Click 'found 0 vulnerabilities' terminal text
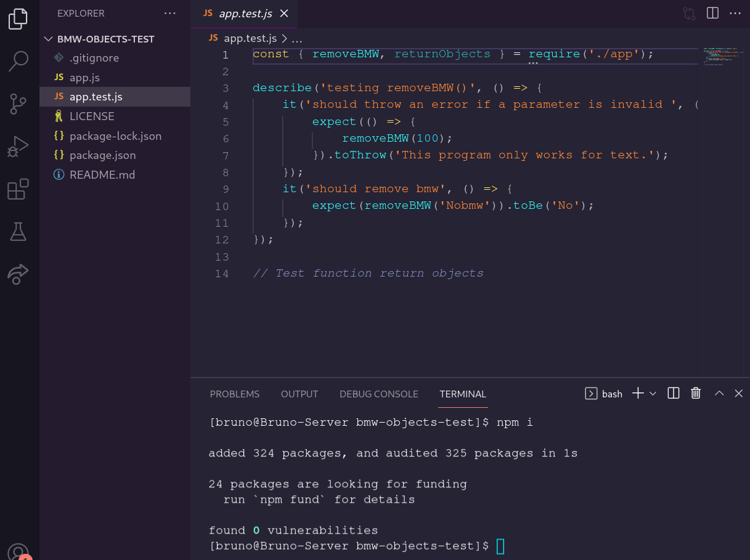Viewport: 750px width, 560px height. [293, 530]
